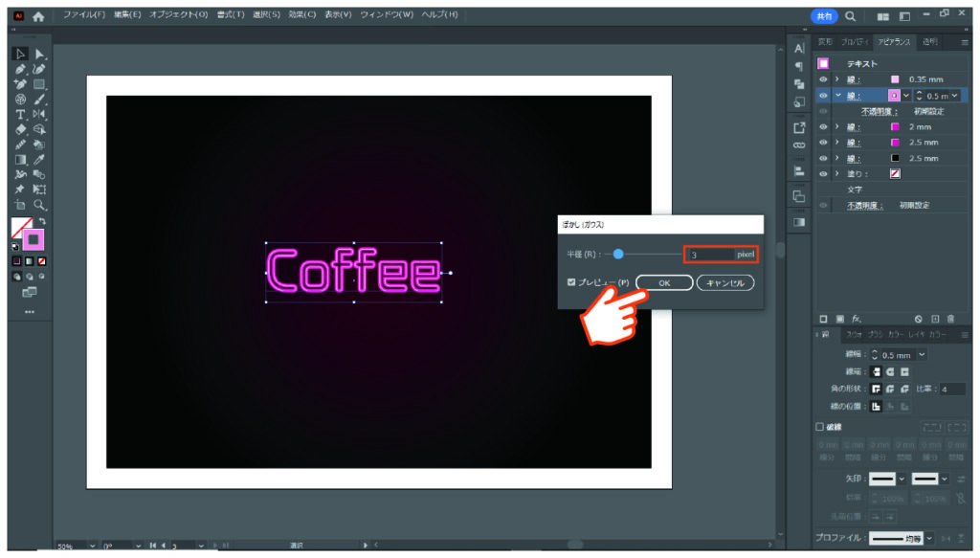Open the search magnifier in title bar

click(850, 16)
